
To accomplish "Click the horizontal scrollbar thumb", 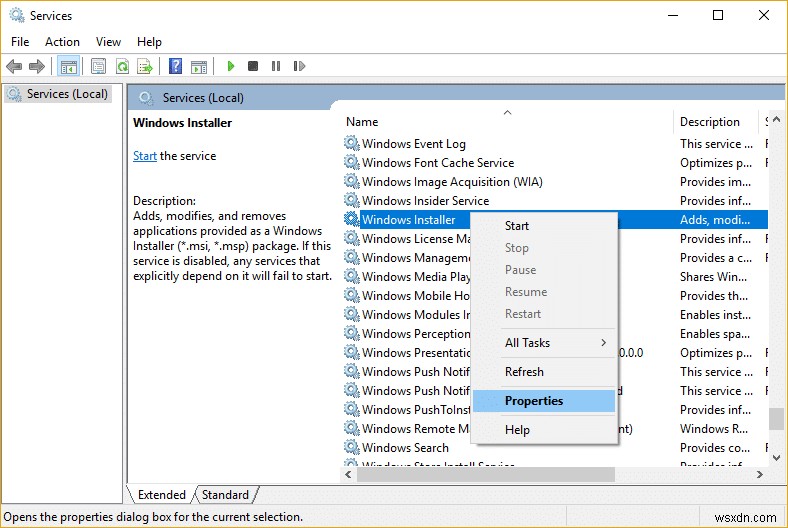I will (x=485, y=474).
